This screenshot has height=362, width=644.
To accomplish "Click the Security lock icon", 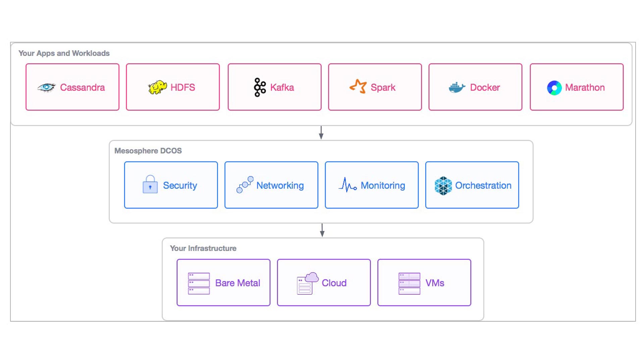I will [x=150, y=185].
